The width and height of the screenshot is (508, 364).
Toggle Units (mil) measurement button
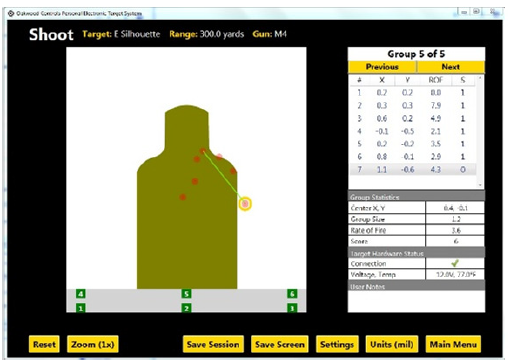392,344
